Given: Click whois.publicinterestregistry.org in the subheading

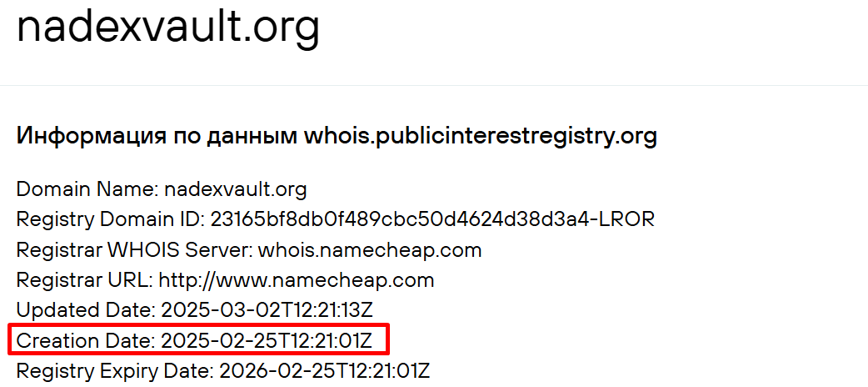Looking at the screenshot, I should (x=473, y=136).
